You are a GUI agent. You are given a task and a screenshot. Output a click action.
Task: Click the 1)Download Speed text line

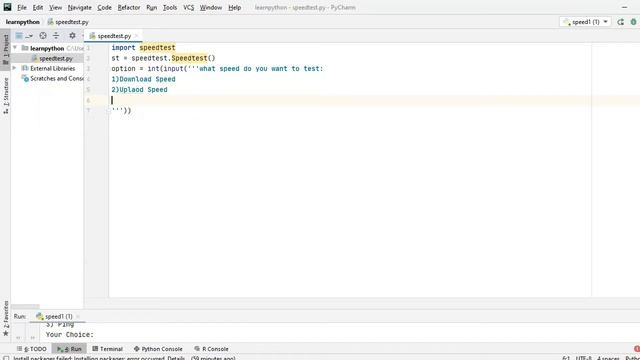coord(143,79)
